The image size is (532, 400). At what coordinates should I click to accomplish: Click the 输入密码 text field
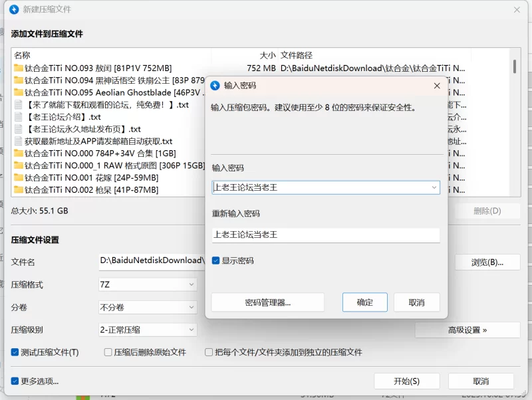click(x=326, y=187)
